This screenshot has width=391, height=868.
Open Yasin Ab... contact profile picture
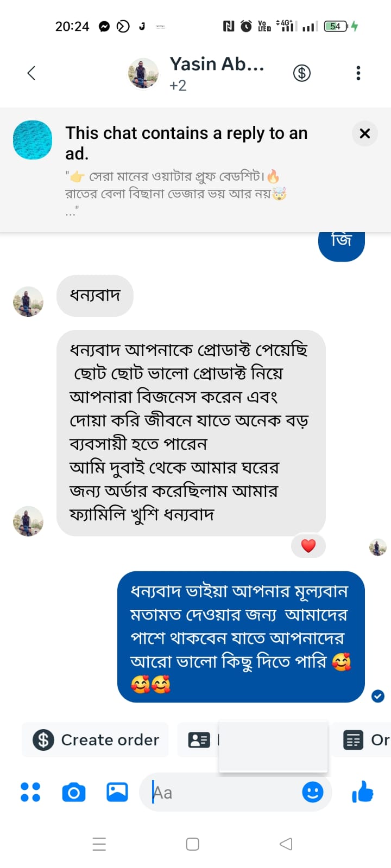click(x=143, y=73)
